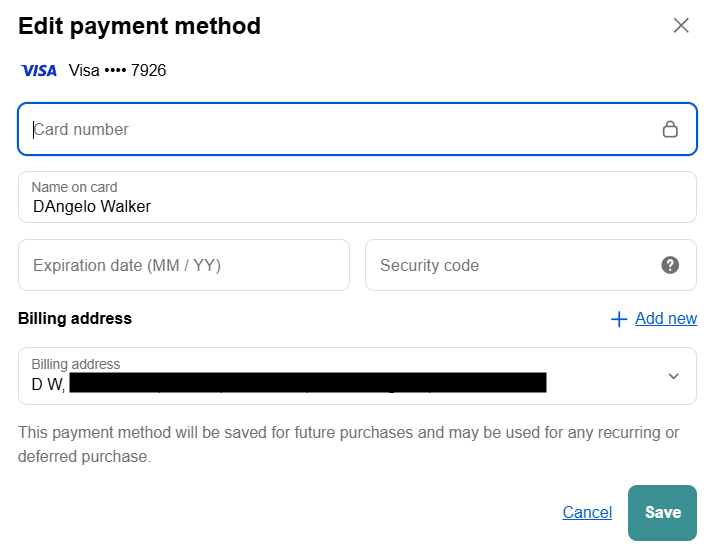Click the Add new address link
The height and width of the screenshot is (553, 715).
tap(666, 319)
